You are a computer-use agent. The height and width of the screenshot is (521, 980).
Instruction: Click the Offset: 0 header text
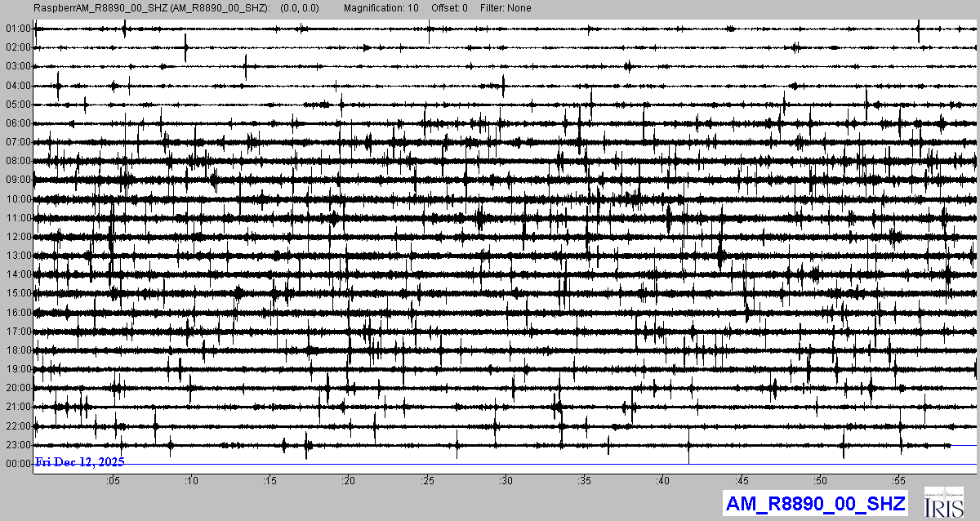448,8
